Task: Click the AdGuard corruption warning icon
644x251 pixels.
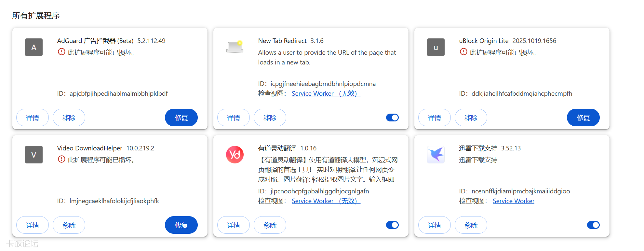Action: [61, 52]
